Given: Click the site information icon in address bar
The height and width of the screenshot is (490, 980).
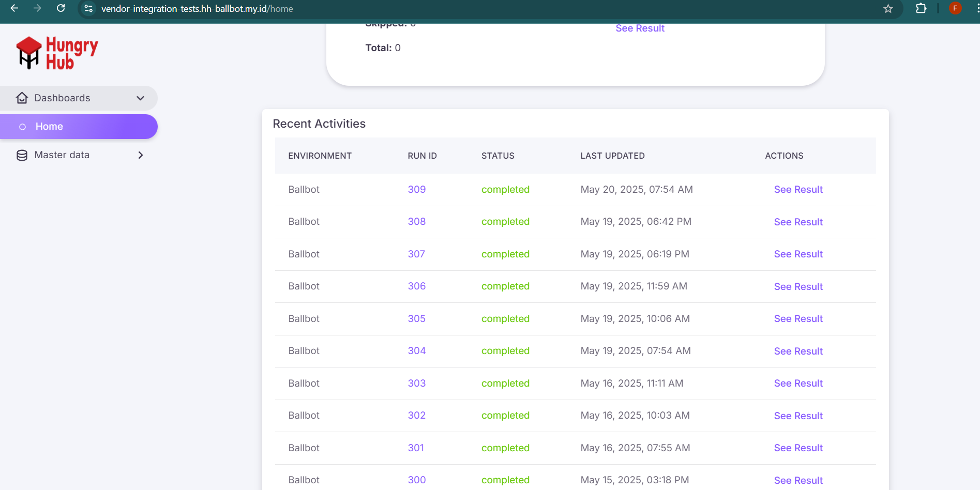Looking at the screenshot, I should click(x=88, y=9).
